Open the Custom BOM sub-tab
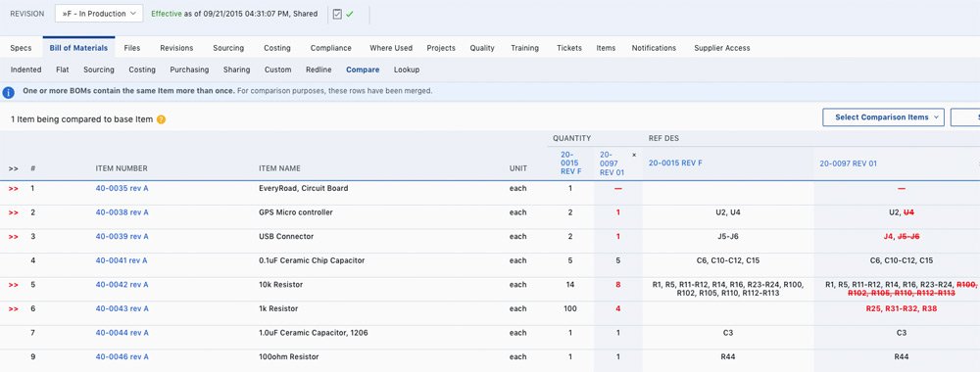980x372 pixels. tap(277, 70)
